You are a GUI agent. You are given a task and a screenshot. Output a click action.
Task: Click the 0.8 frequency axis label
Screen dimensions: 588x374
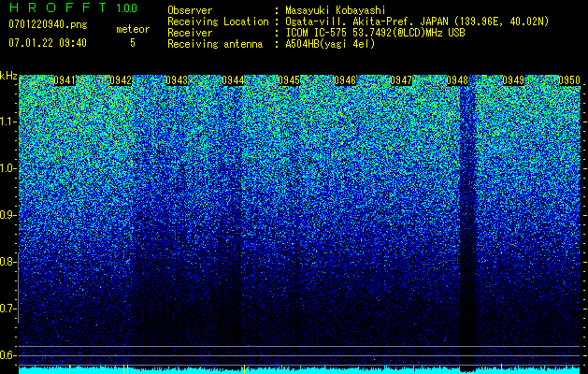coord(7,262)
